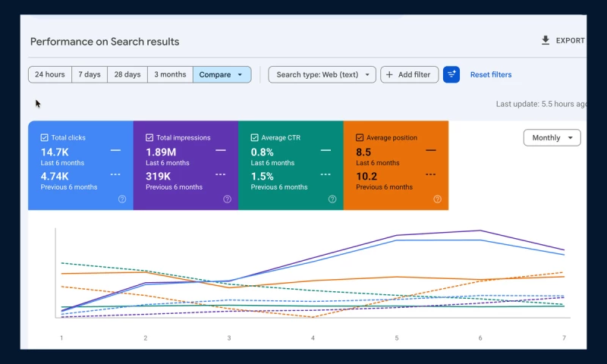Viewport: 607px width, 364px height.
Task: Open the blue filter options icon button
Action: pyautogui.click(x=451, y=74)
